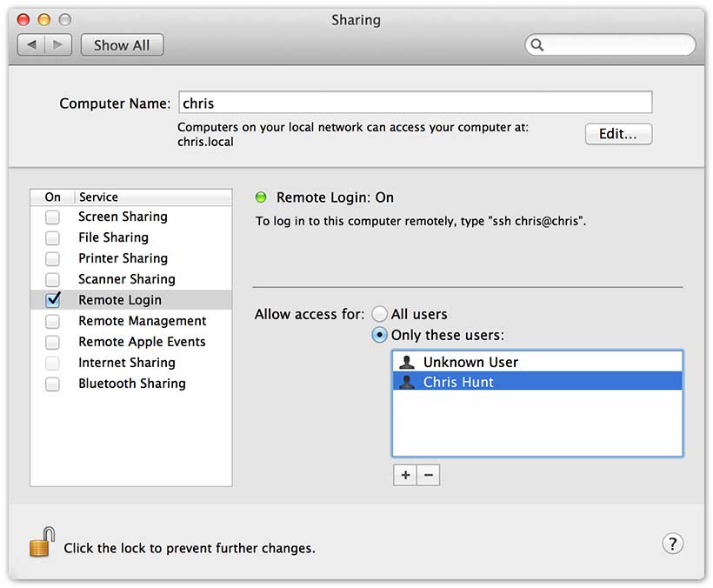Screen dimensions: 713x588
Task: Enable the Remote Apple Events checkbox
Action: [x=52, y=342]
